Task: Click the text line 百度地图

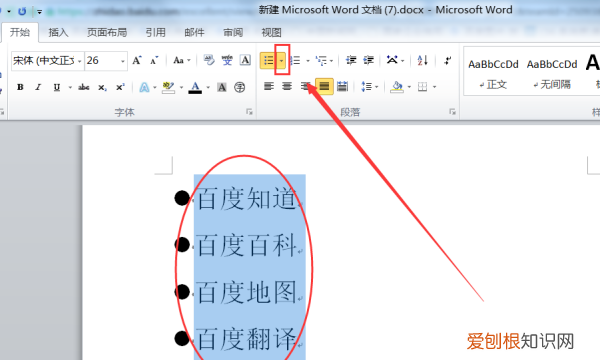Action: pyautogui.click(x=247, y=292)
